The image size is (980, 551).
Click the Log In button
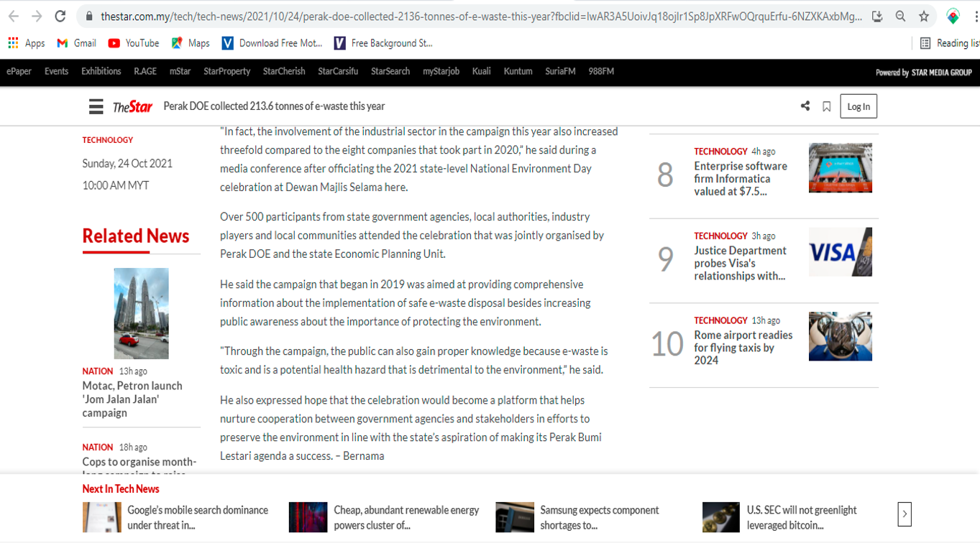pos(858,106)
